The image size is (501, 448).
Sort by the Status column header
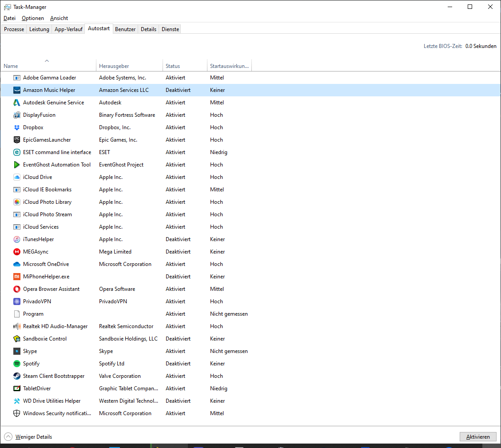tap(185, 65)
